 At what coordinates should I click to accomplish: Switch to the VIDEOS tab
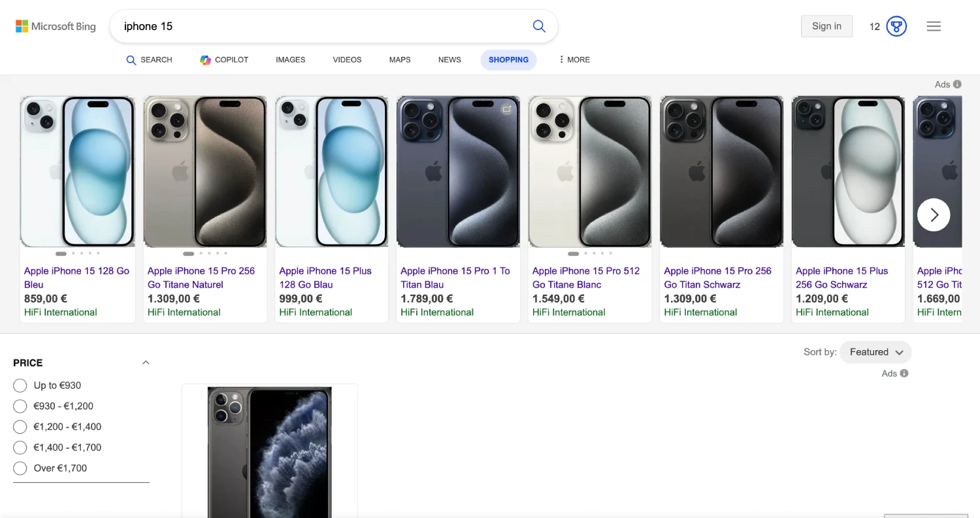(x=347, y=59)
